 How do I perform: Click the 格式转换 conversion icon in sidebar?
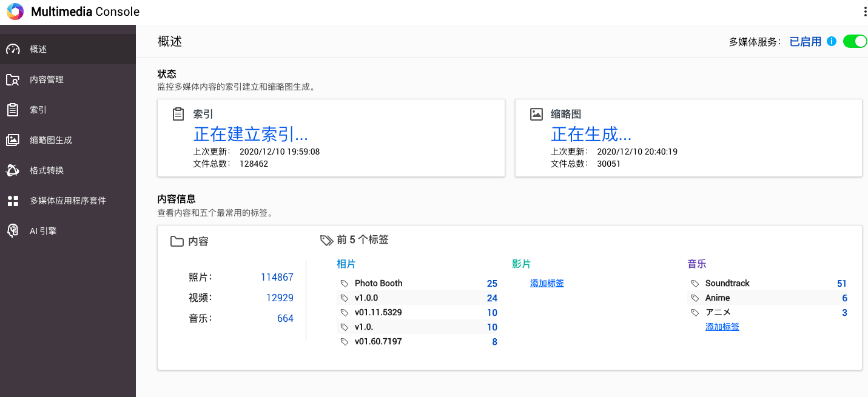tap(13, 170)
